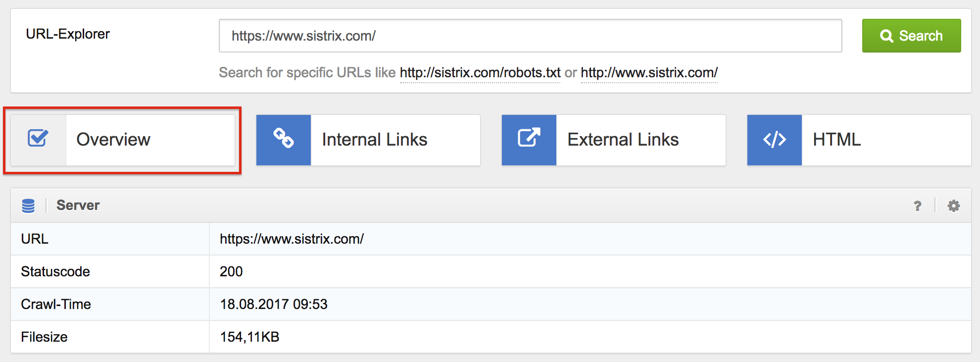Expand the Server panel options with the gear
The width and height of the screenshot is (980, 362).
tap(954, 205)
